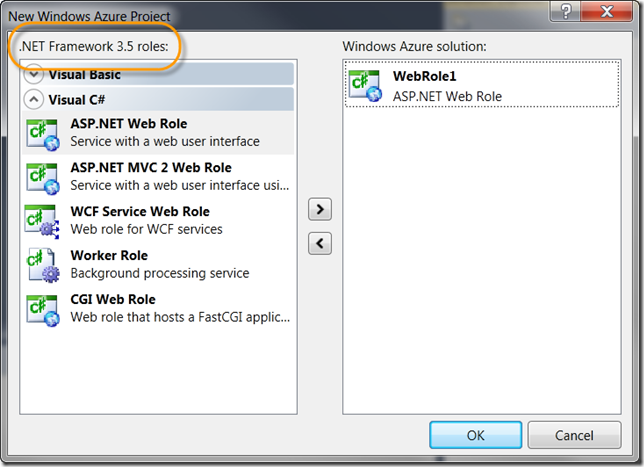Select the Visual Basic category header
This screenshot has width=644, height=467.
(x=158, y=74)
